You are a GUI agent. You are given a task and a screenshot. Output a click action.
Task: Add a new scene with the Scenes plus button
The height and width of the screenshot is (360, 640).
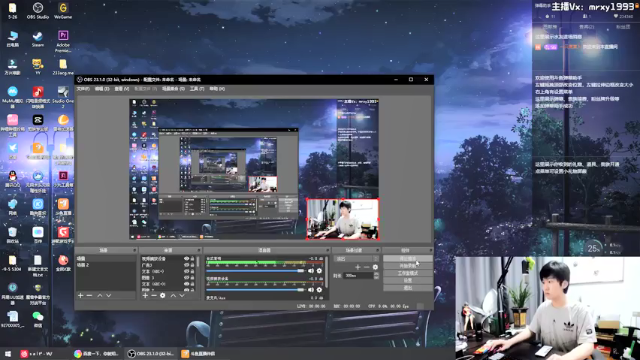coord(80,295)
